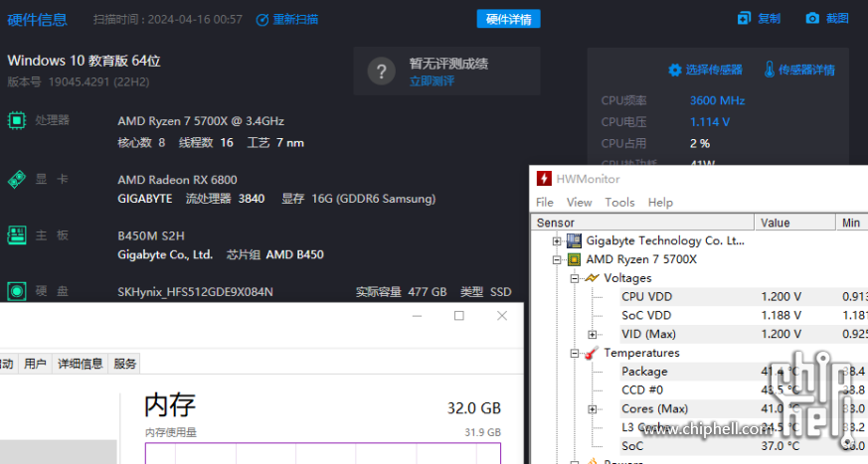Open 选择传感器 sensor selection
The width and height of the screenshot is (868, 464).
tap(714, 71)
